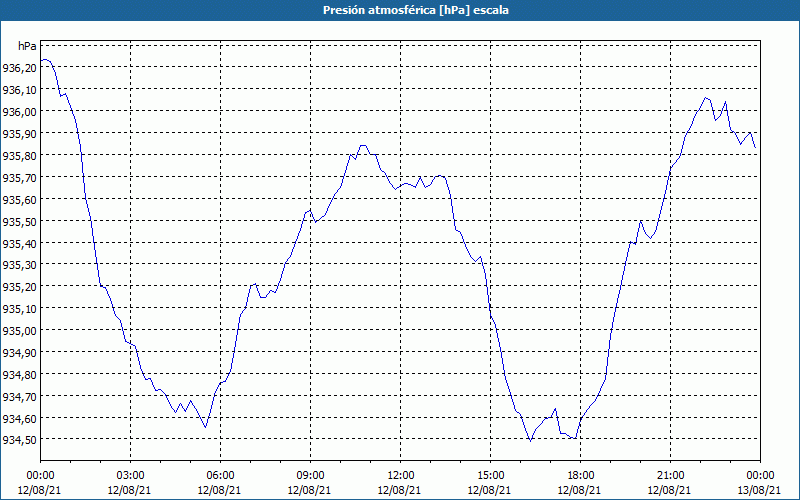Click the 935,20 y-axis label

point(19,286)
